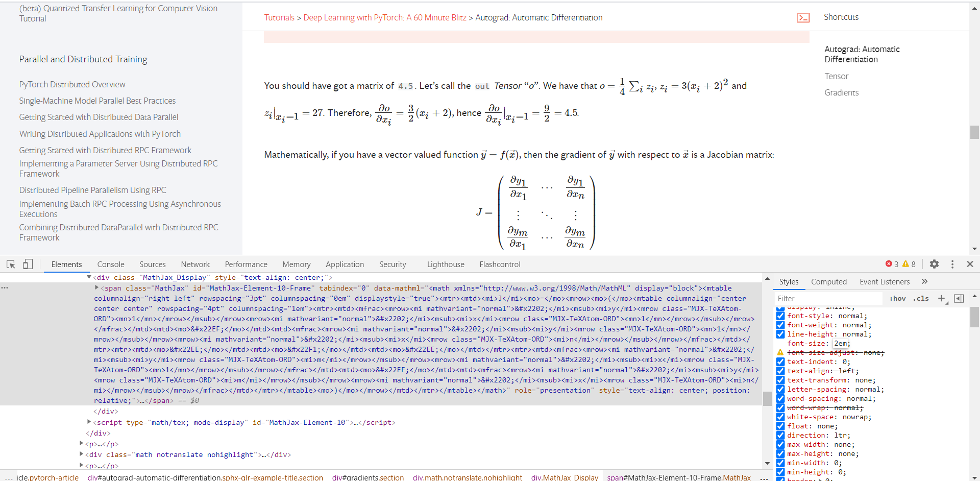Uncheck the letter-spacing property
This screenshot has height=481, width=980.
click(x=780, y=389)
